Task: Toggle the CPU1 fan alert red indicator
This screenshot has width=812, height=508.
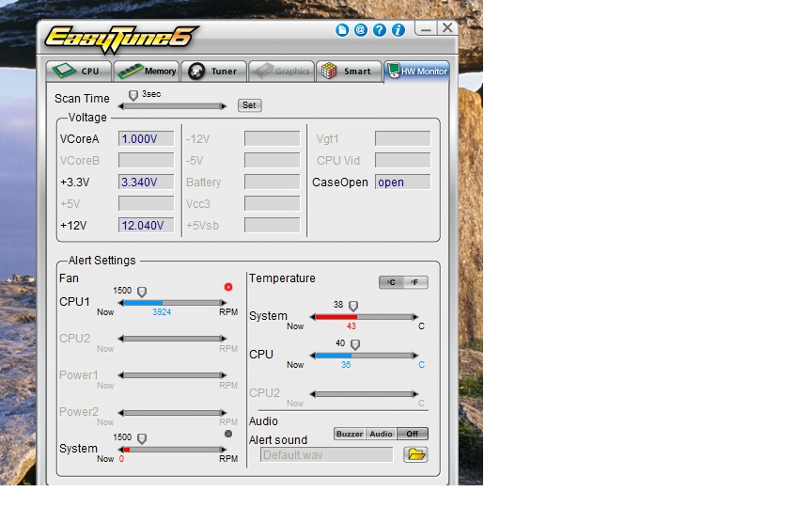Action: point(228,287)
